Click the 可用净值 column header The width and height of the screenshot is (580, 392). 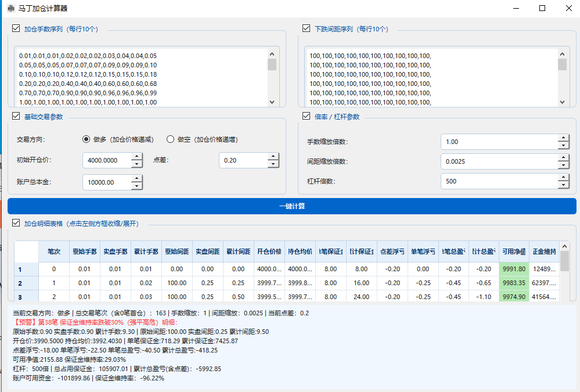[x=514, y=251]
